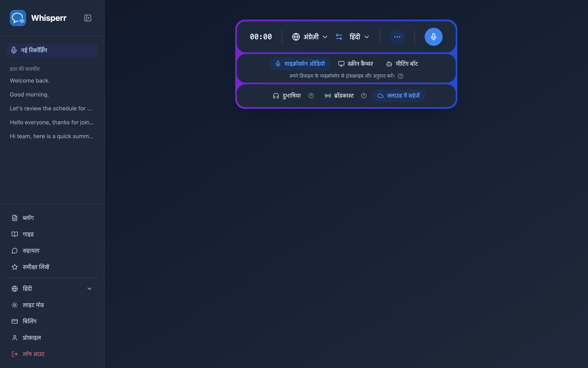Screen dimensions: 588x368
Task: Click the 00:00 timer display
Action: [x=261, y=37]
